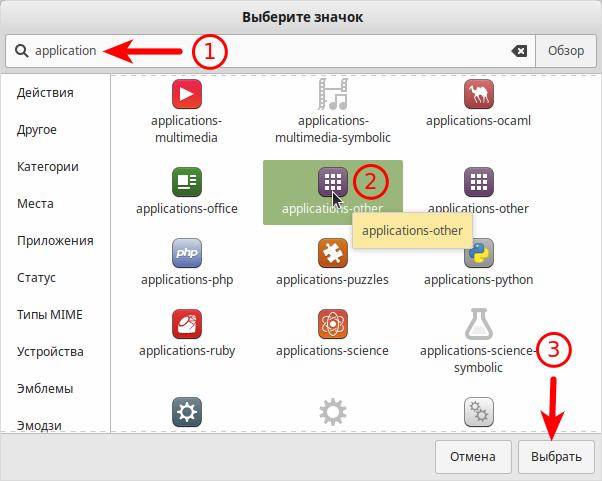Choose the orange applications-science atom icon
Screen dimensions: 602x481
[332, 324]
